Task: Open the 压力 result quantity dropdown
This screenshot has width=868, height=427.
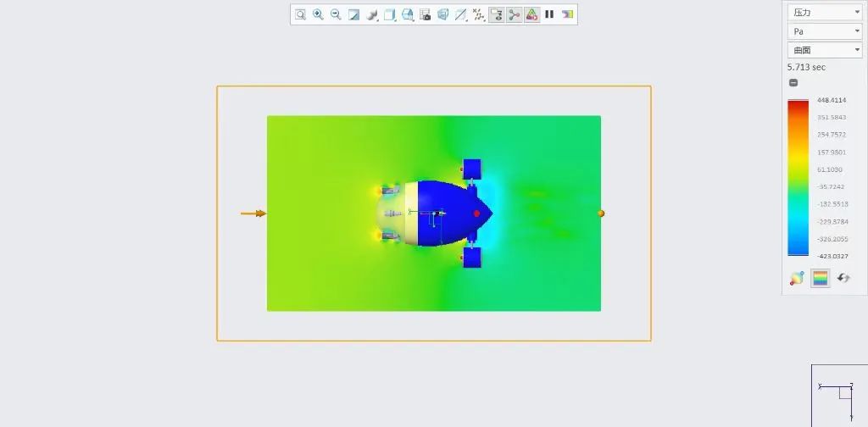Action: click(x=824, y=12)
